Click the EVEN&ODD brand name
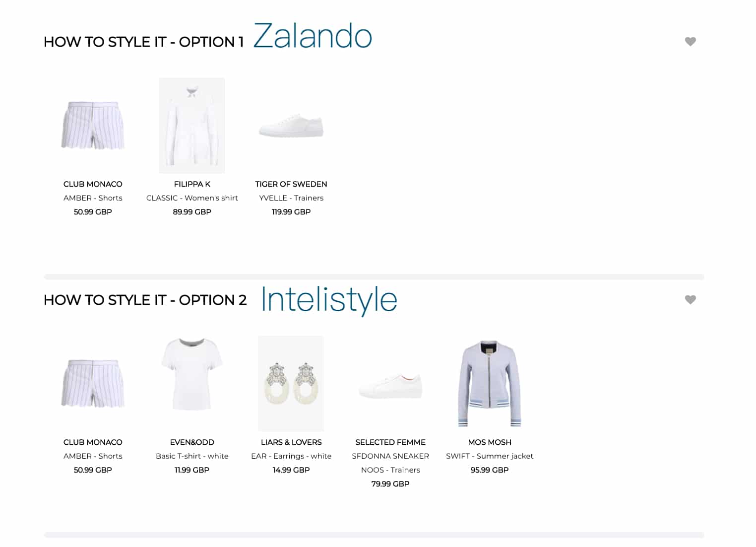The image size is (756, 547). click(x=192, y=442)
